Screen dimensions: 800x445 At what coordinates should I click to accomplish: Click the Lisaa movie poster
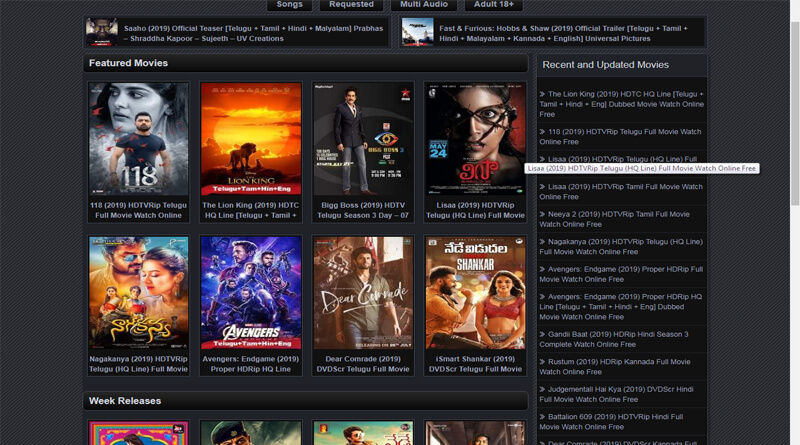[474, 139]
